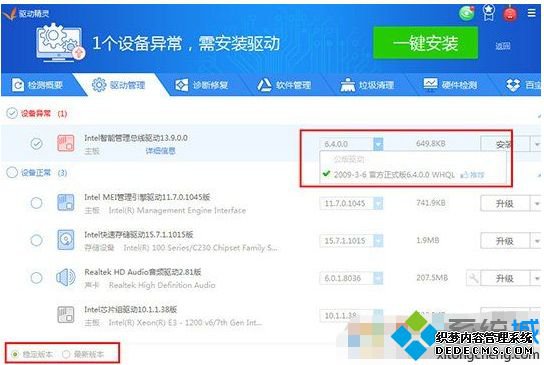The height and width of the screenshot is (365, 544).
Task: Open version dropdown showing 10.1.1.38
Action: [378, 314]
